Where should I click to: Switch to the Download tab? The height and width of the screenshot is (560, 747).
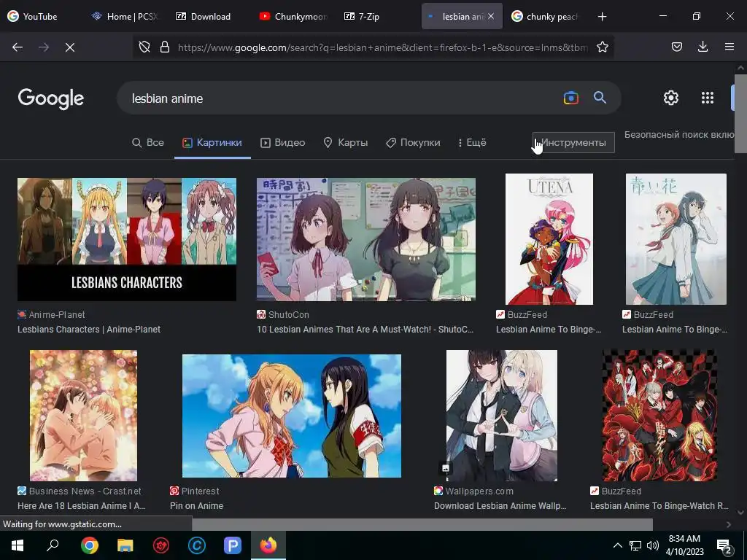pos(204,17)
